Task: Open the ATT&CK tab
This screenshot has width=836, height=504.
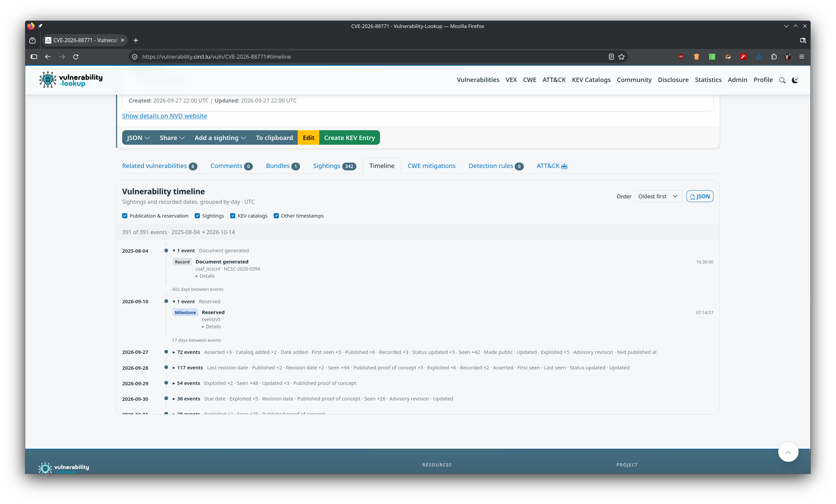Action: pos(552,166)
